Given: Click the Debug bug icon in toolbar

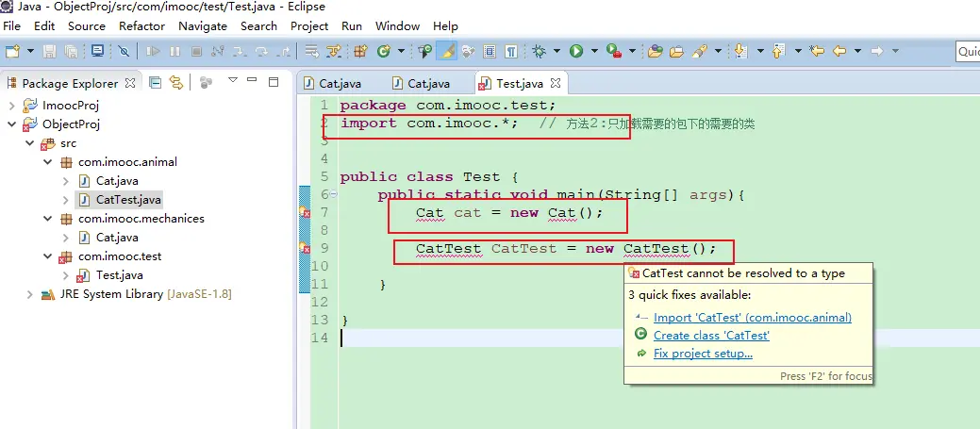Looking at the screenshot, I should click(x=540, y=51).
